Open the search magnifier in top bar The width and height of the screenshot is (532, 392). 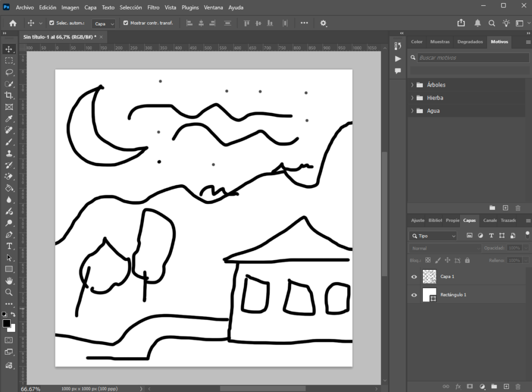(491, 23)
